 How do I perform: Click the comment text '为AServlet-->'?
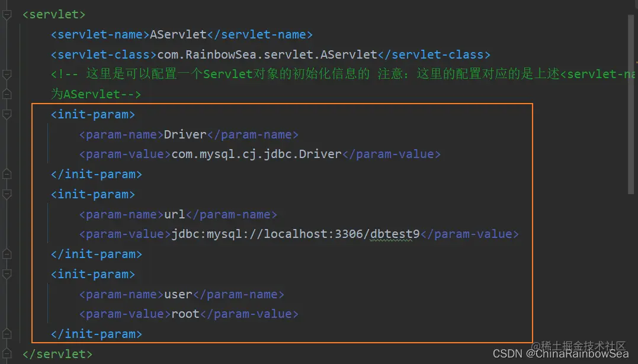[96, 94]
